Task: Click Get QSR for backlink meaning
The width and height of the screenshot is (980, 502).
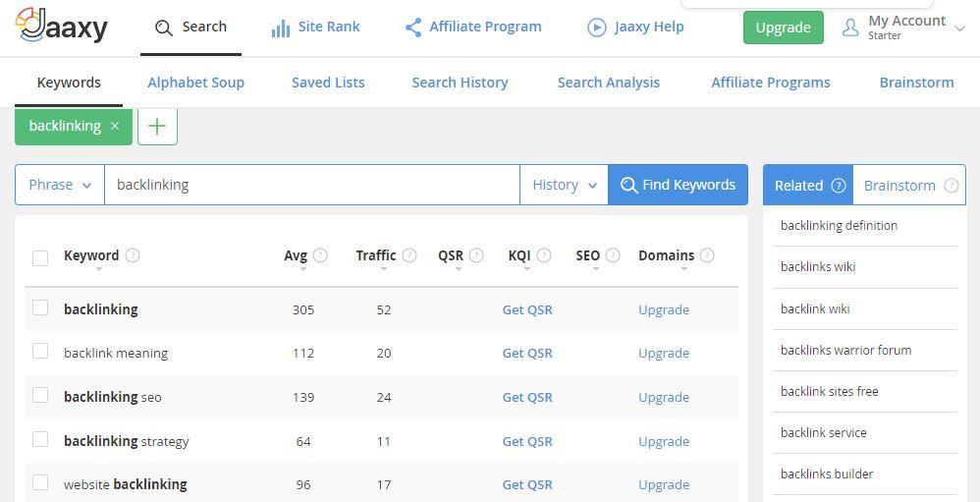Action: (527, 354)
